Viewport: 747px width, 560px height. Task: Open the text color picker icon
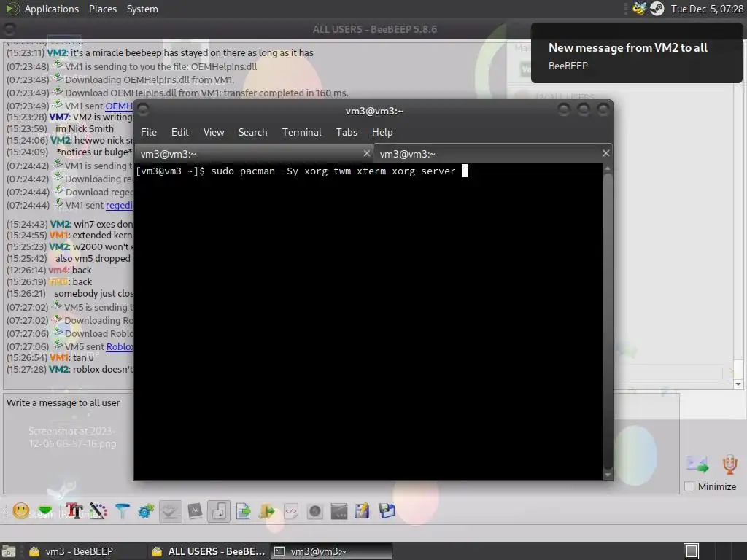[98, 511]
